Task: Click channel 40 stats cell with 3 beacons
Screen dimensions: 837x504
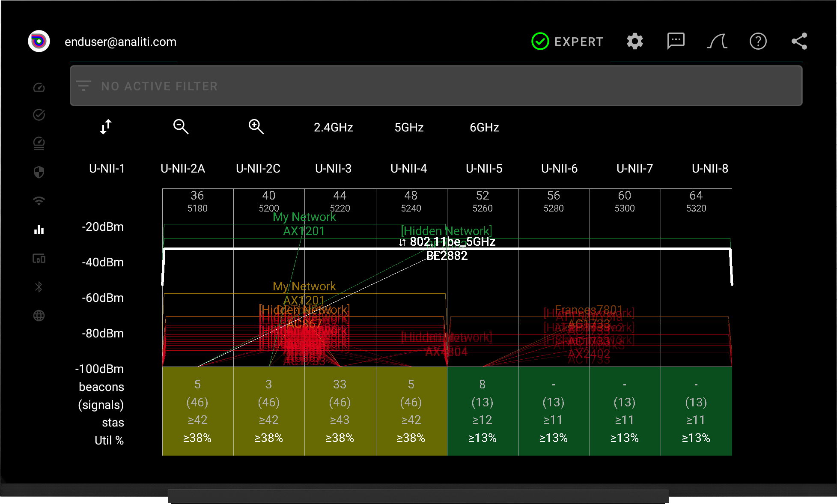Action: pos(269,411)
